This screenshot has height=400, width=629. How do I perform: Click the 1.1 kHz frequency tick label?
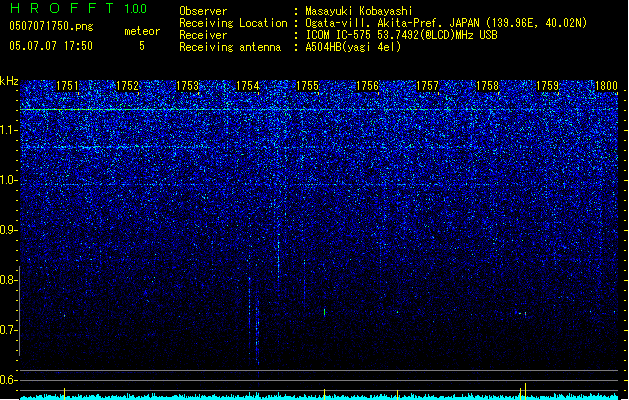[x=8, y=130]
